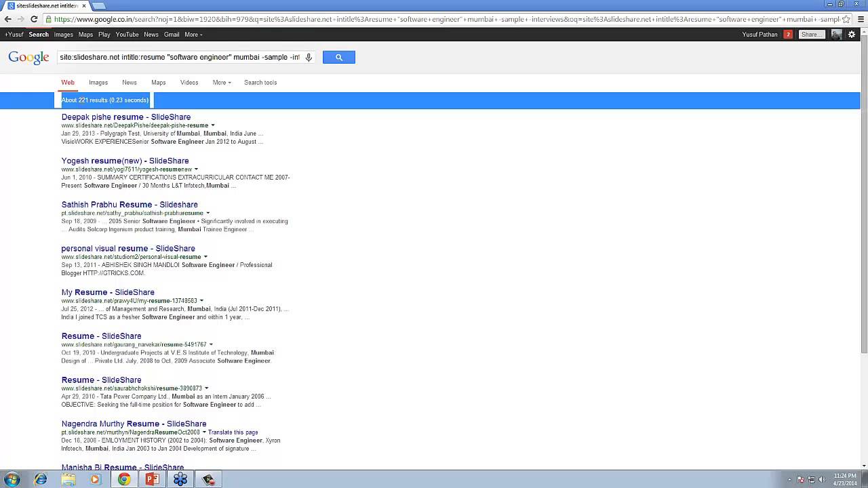The height and width of the screenshot is (488, 868).
Task: Launch Internet Explorer from the taskbar
Action: click(41, 479)
